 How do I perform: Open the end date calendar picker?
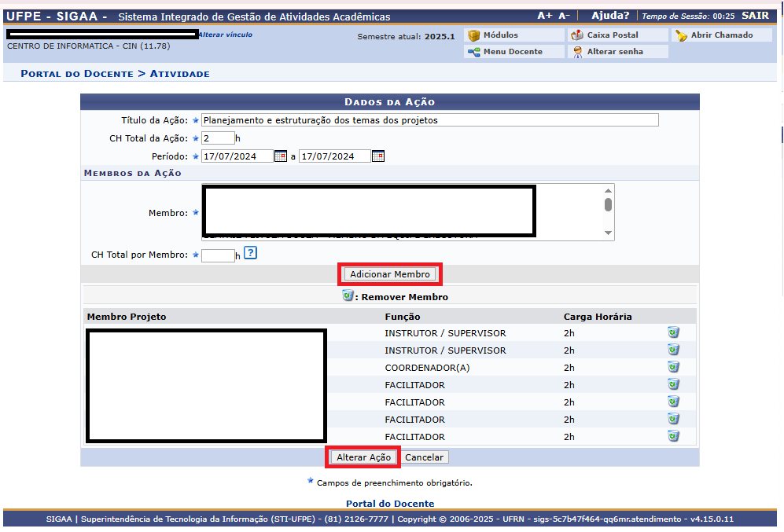[x=378, y=156]
